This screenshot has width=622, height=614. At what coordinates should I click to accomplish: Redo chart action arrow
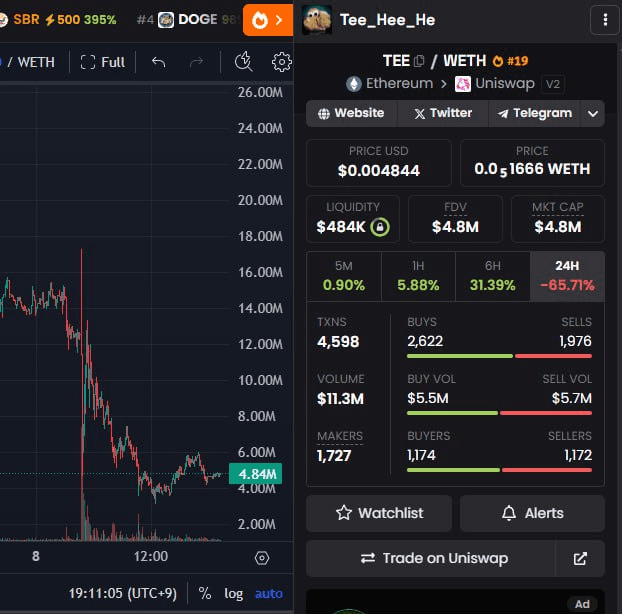coord(196,62)
